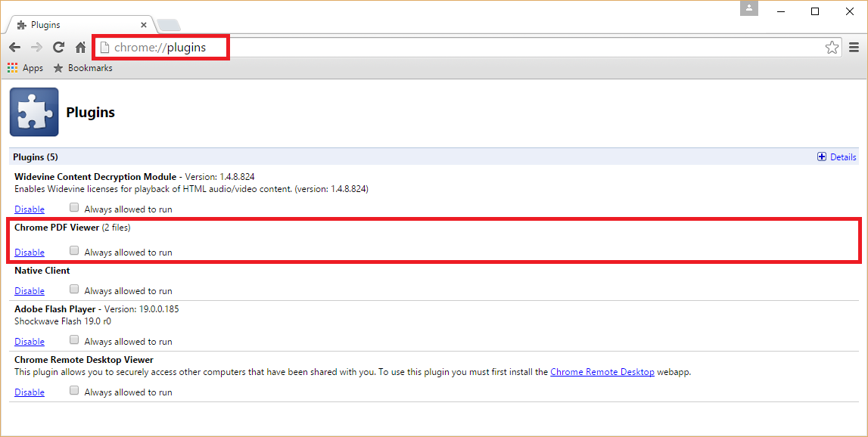The width and height of the screenshot is (868, 437).
Task: Open the Chrome hamburger menu
Action: (854, 48)
